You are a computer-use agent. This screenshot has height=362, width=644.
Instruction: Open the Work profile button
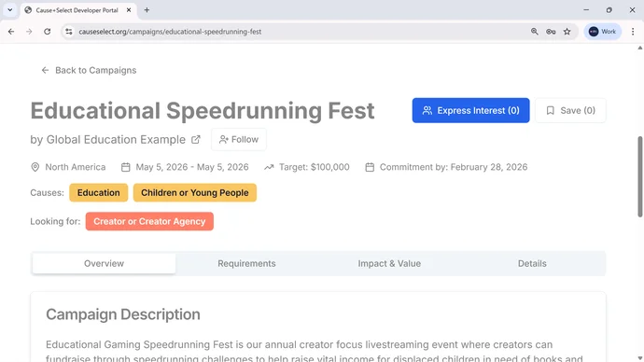tap(603, 32)
